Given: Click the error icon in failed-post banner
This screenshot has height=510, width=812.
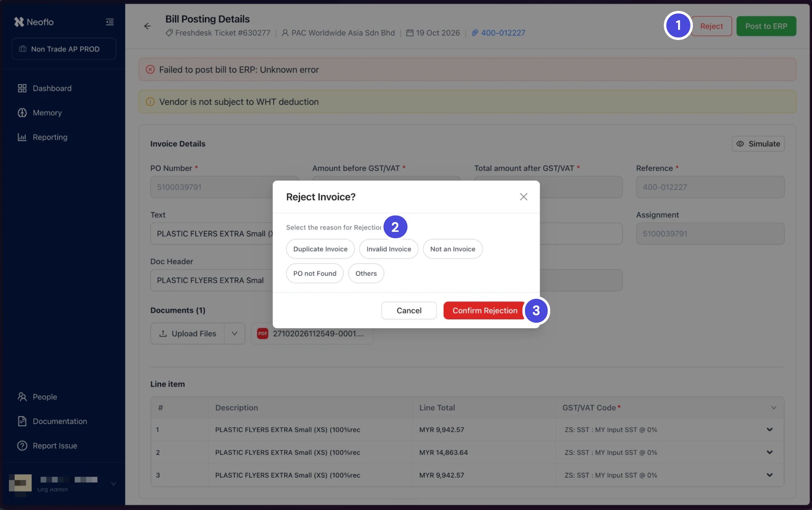Looking at the screenshot, I should (x=150, y=69).
